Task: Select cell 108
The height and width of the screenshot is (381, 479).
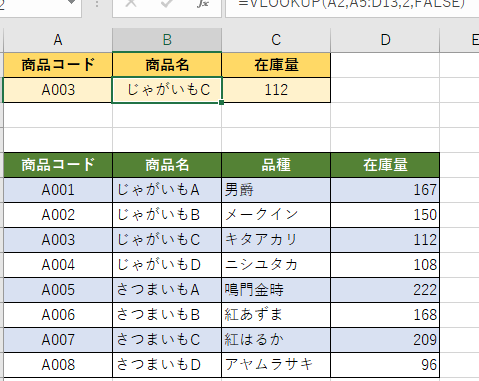Action: (385, 265)
